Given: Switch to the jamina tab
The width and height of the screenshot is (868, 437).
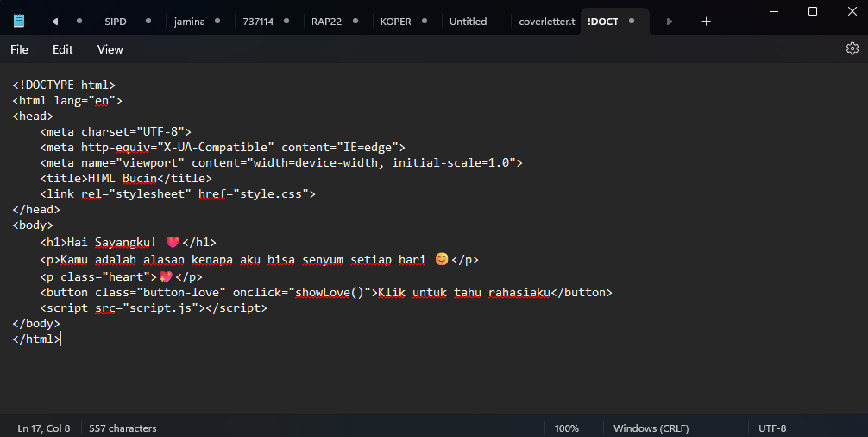Looking at the screenshot, I should (x=189, y=22).
